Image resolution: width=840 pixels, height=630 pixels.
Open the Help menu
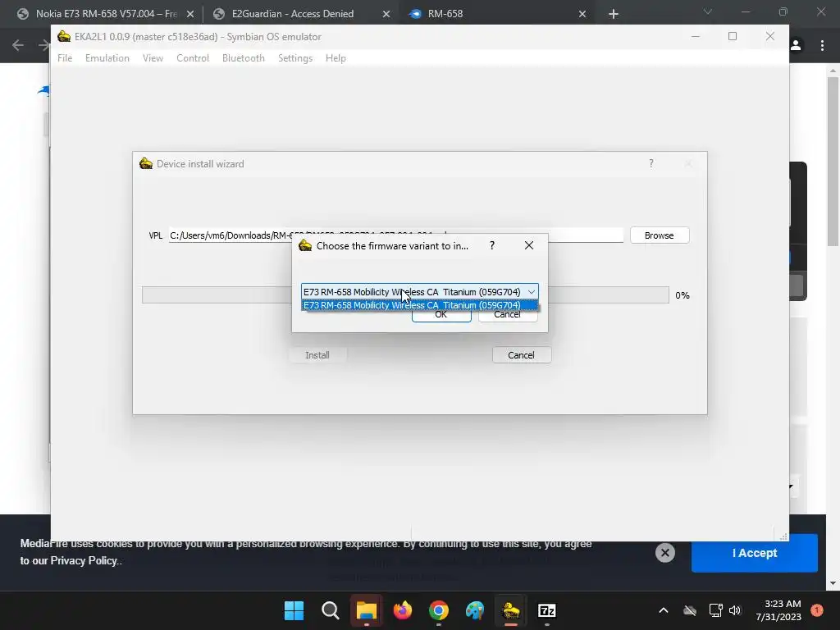pos(336,58)
